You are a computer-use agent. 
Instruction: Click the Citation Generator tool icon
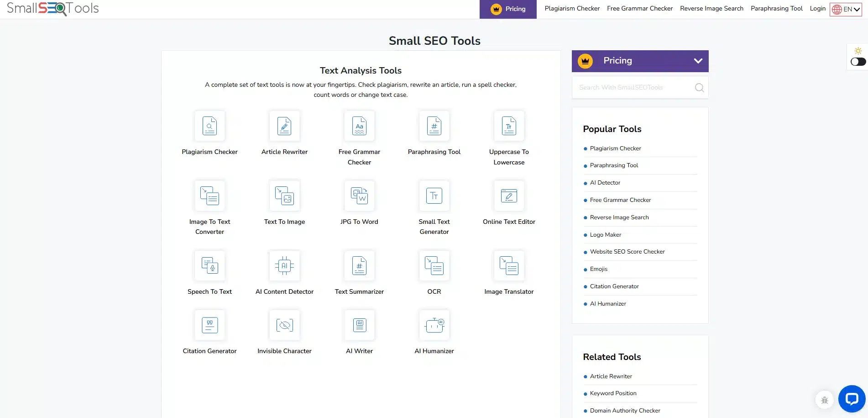pyautogui.click(x=209, y=325)
